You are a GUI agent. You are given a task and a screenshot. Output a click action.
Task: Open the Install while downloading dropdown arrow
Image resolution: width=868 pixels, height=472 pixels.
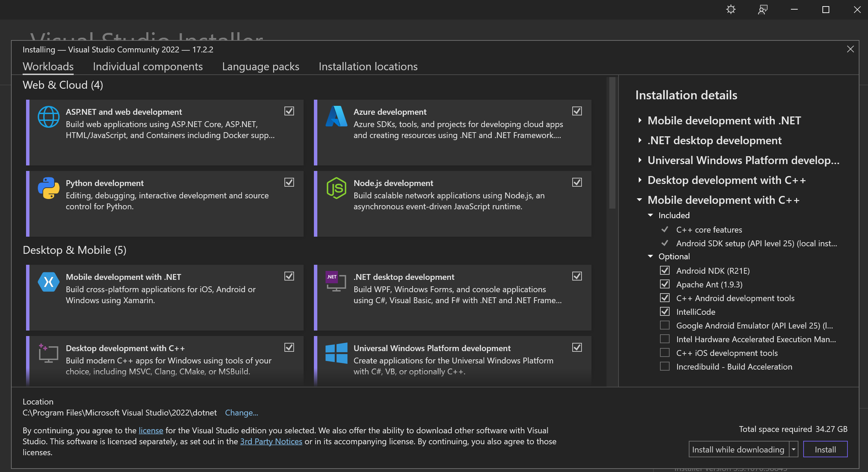794,449
